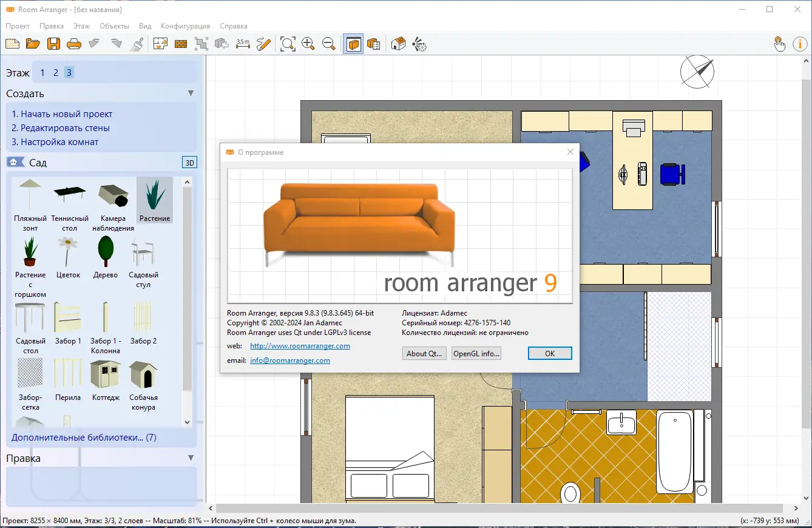Switch to floor 1
This screenshot has height=528, width=812.
[42, 73]
